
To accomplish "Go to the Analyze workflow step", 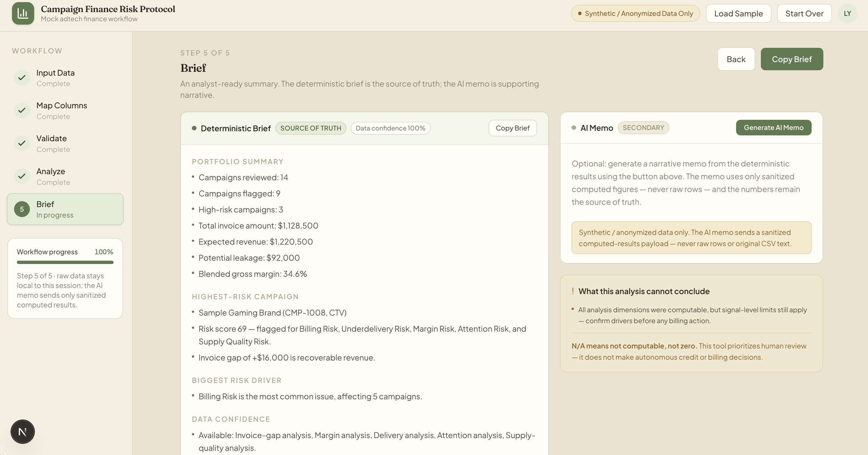I will (65, 176).
